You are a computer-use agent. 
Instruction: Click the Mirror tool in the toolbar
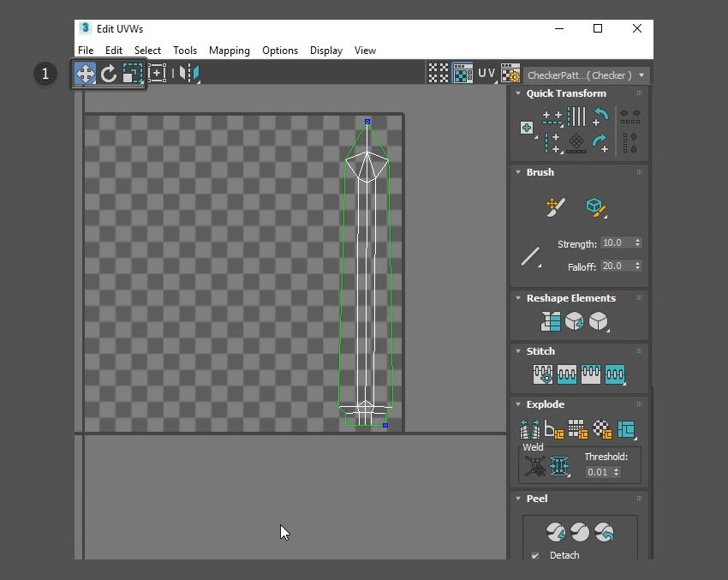pyautogui.click(x=188, y=74)
